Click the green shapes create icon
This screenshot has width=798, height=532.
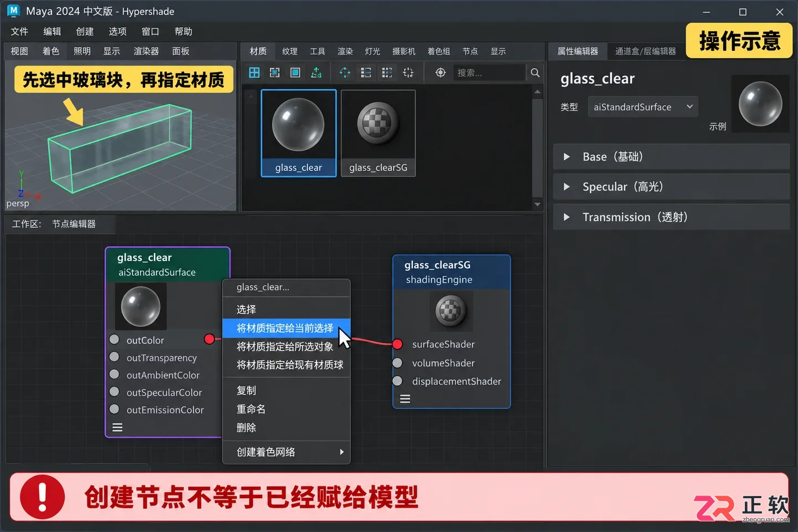point(316,73)
